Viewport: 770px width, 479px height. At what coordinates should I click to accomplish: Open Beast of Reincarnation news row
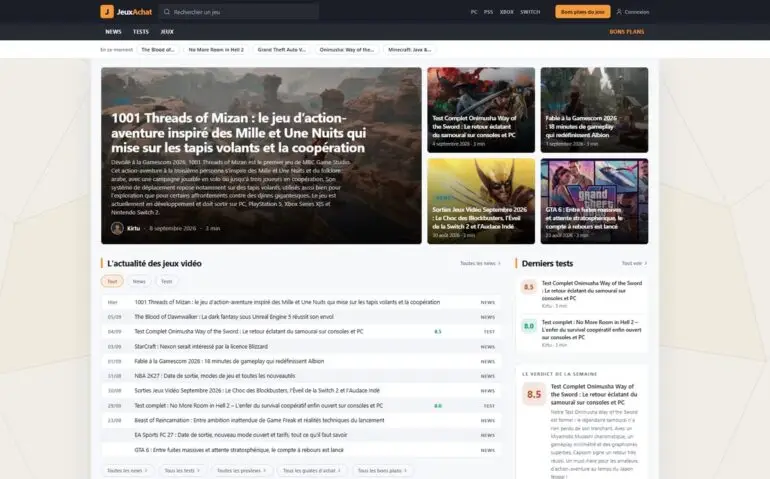click(x=301, y=421)
